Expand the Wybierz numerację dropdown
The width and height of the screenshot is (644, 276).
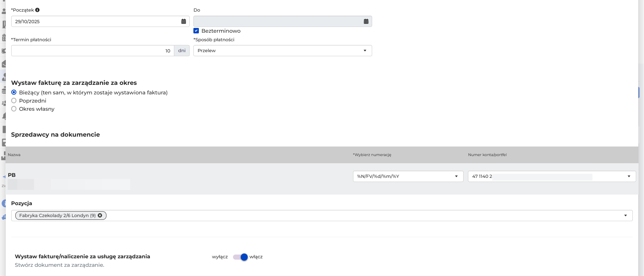click(x=408, y=177)
